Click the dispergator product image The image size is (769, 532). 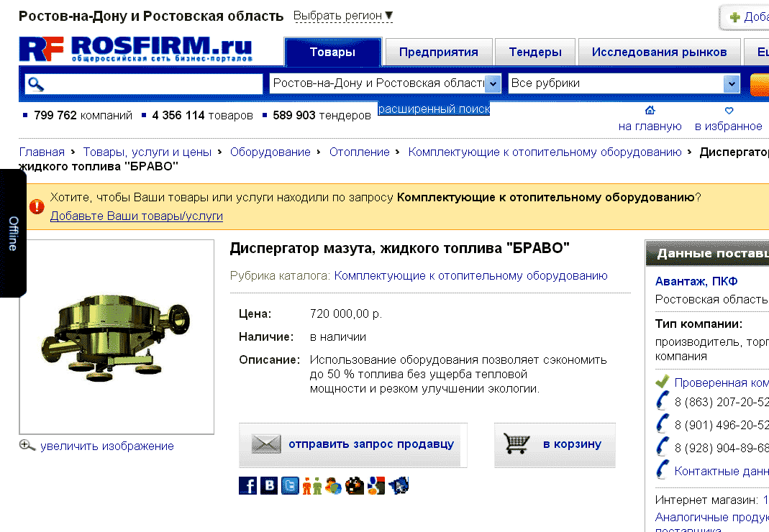(117, 336)
